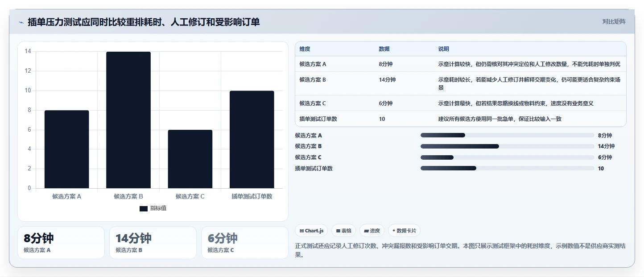The width and height of the screenshot is (644, 277).
Task: Select the 表格 chip label
Action: click(x=347, y=231)
